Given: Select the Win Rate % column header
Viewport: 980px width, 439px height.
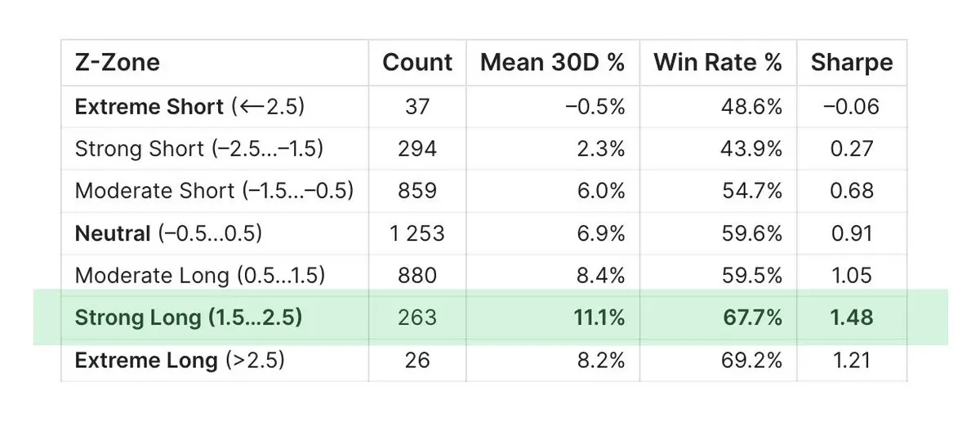Looking at the screenshot, I should [x=718, y=63].
